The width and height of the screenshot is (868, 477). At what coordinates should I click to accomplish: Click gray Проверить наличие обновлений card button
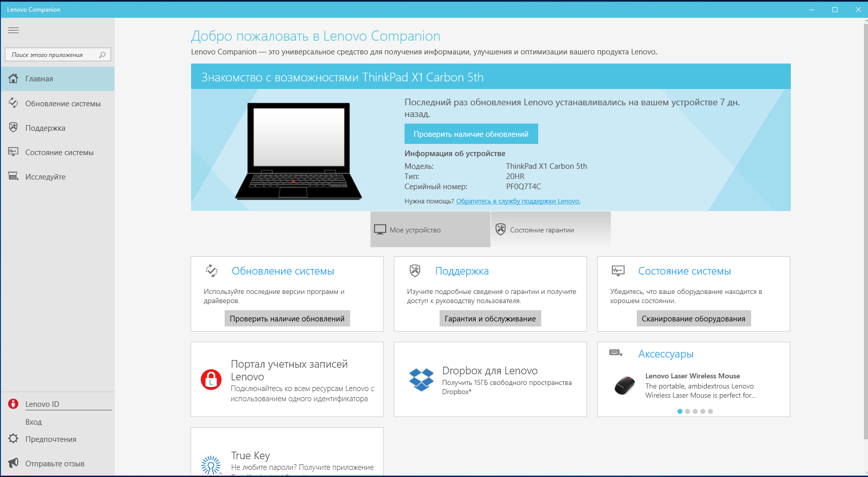(x=287, y=318)
